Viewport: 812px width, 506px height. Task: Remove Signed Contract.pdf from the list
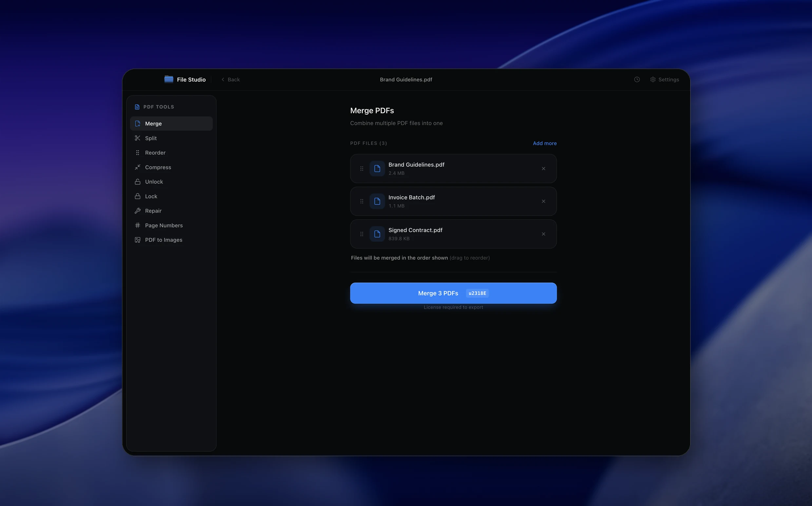click(x=543, y=234)
